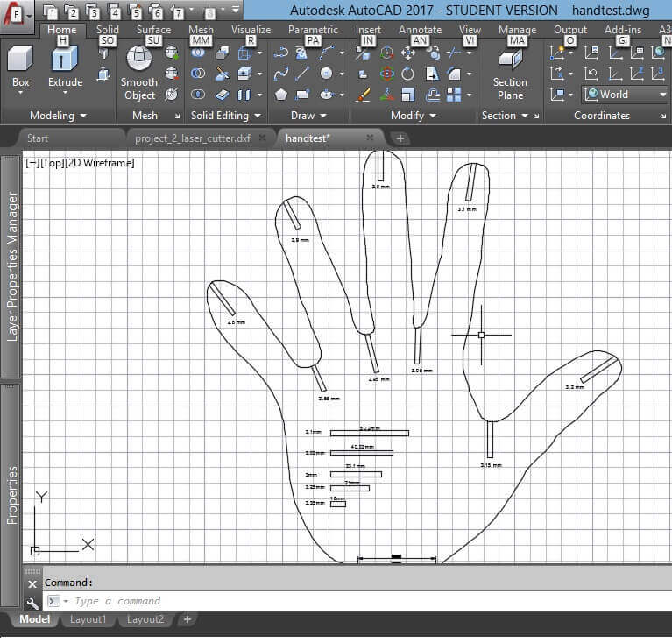Select the Subtract solid editing icon
The width and height of the screenshot is (672, 643).
point(198,74)
